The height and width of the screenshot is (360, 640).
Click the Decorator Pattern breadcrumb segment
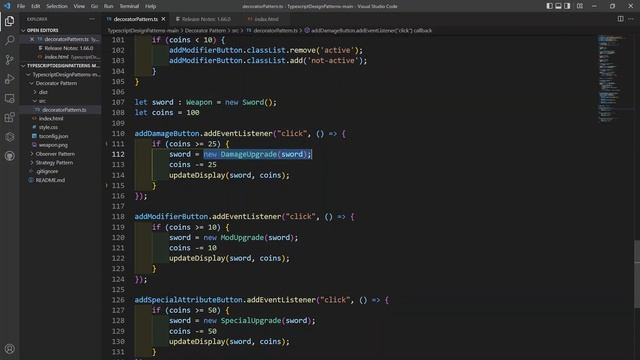[205, 31]
